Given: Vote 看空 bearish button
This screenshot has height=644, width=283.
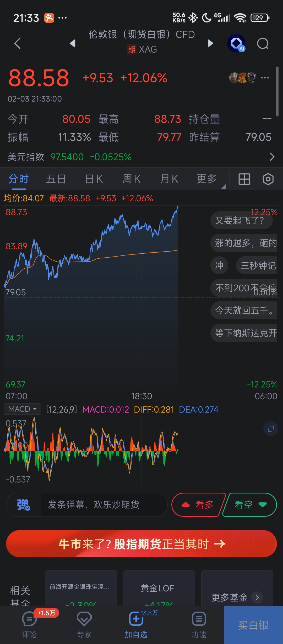Looking at the screenshot, I should (249, 504).
